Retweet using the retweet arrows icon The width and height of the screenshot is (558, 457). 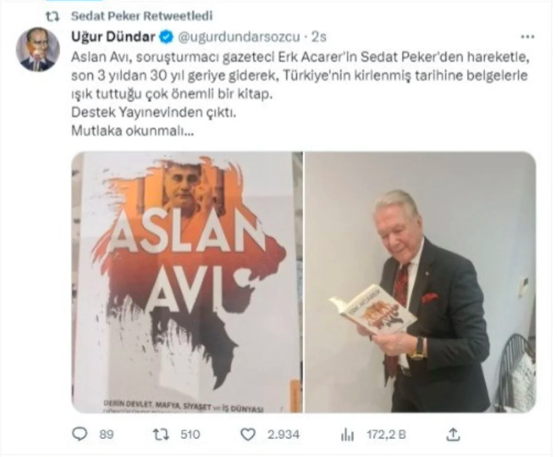click(161, 435)
